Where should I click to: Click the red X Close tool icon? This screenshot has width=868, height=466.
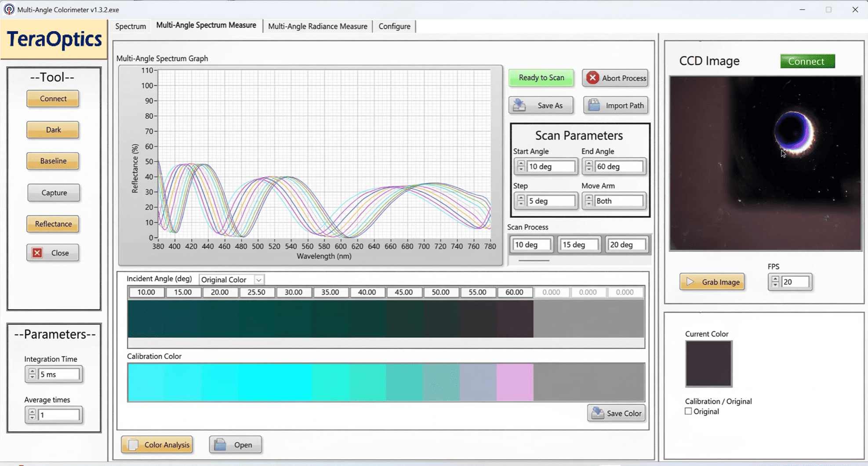click(37, 253)
